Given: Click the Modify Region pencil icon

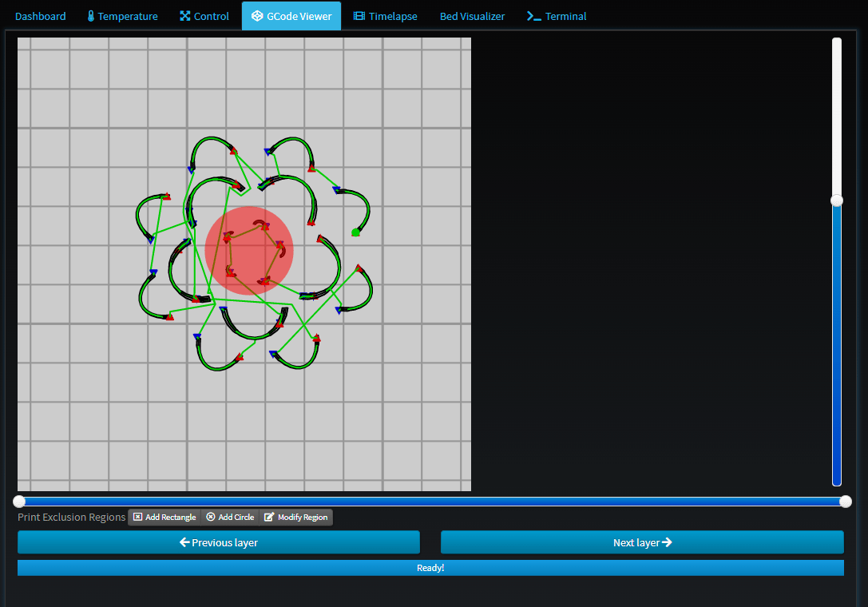Looking at the screenshot, I should (x=269, y=518).
